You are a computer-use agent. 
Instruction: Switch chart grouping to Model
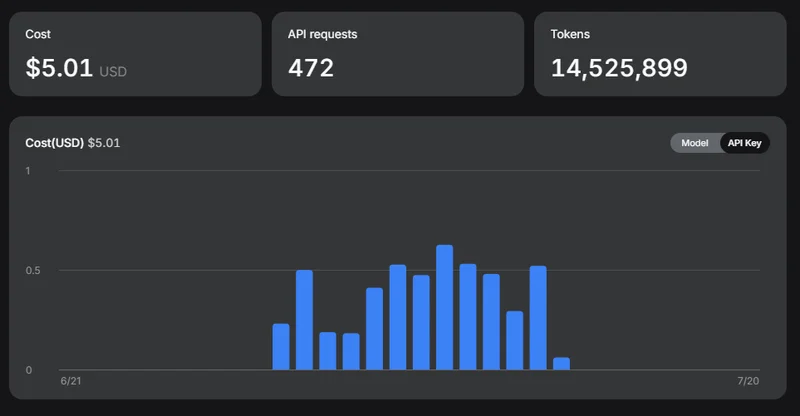coord(695,143)
